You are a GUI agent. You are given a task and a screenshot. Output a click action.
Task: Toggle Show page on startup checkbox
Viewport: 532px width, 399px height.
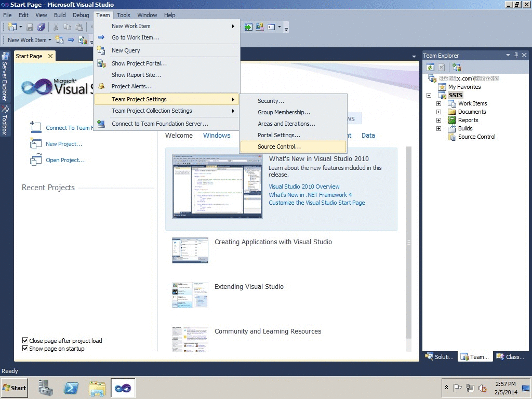click(x=25, y=348)
